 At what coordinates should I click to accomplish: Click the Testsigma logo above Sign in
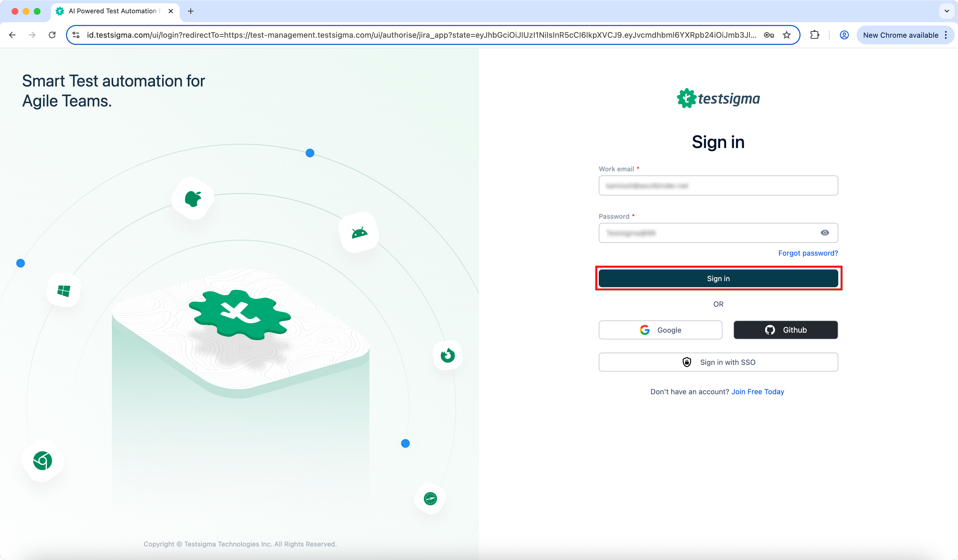tap(718, 98)
